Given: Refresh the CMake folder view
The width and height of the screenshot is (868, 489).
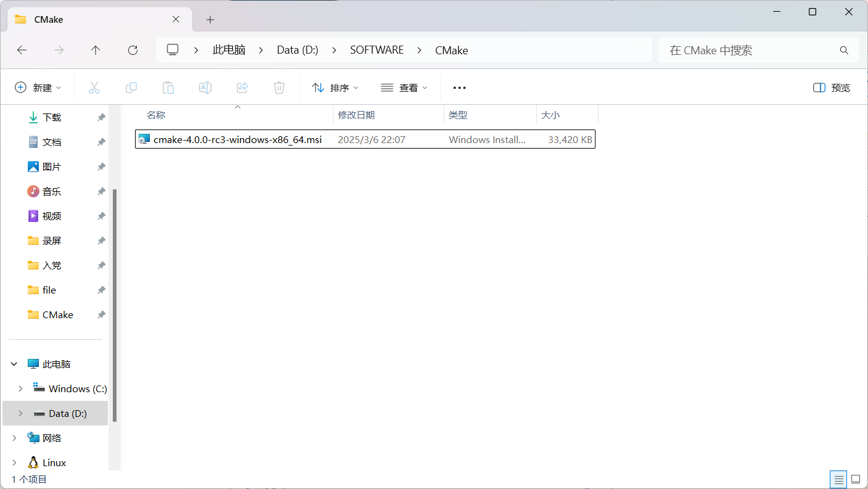Looking at the screenshot, I should [133, 51].
